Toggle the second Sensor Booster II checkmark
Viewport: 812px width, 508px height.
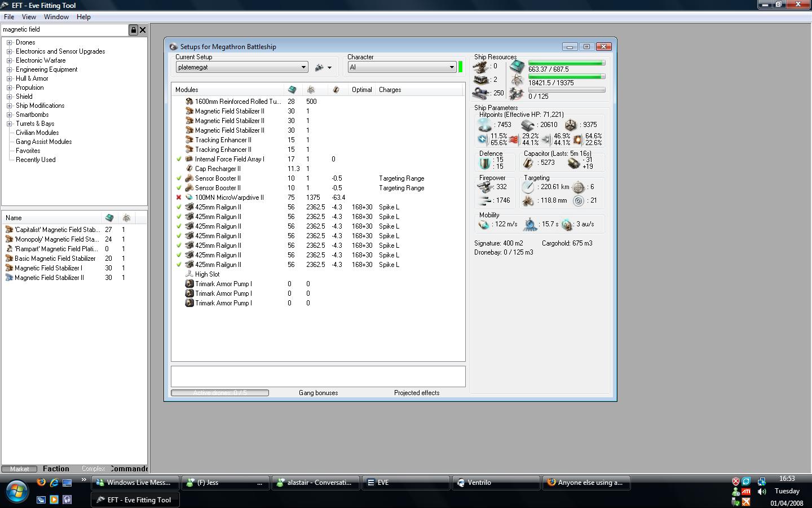(x=179, y=188)
